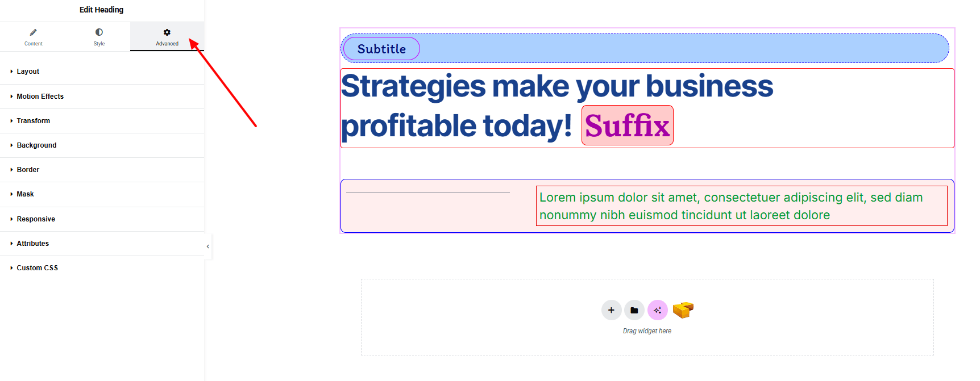The width and height of the screenshot is (980, 381).
Task: Click the Style tab half-circle icon
Action: (99, 32)
